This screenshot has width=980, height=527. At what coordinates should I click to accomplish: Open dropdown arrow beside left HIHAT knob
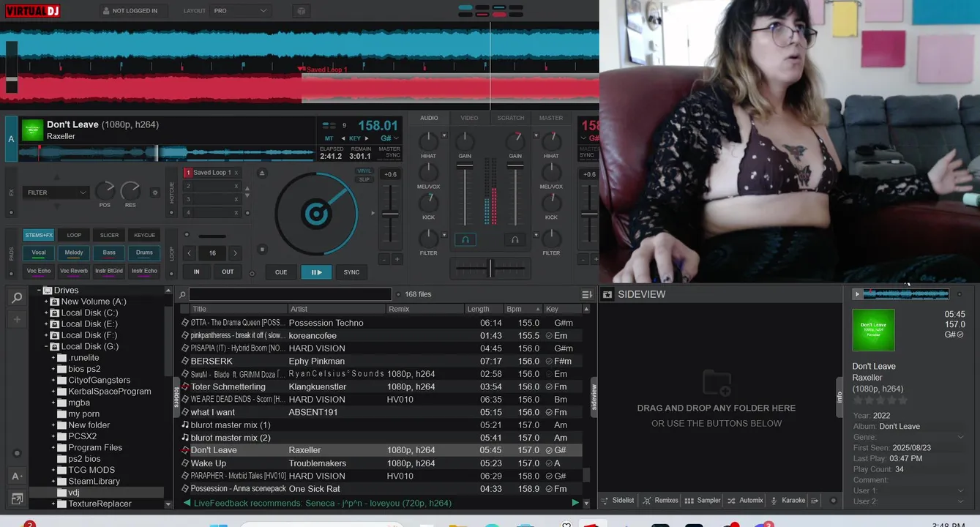click(444, 135)
